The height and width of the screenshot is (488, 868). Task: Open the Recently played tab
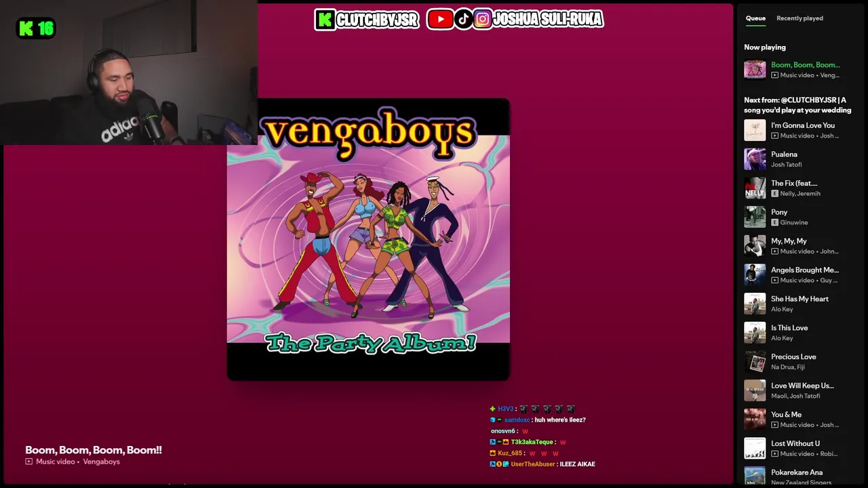(800, 18)
